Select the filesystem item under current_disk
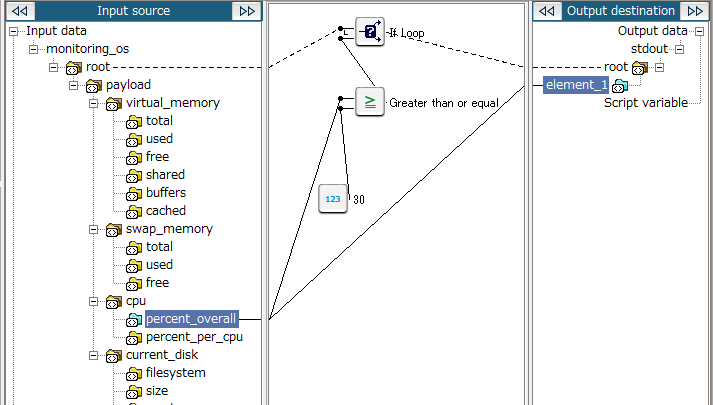This screenshot has height=405, width=713. pyautogui.click(x=175, y=373)
